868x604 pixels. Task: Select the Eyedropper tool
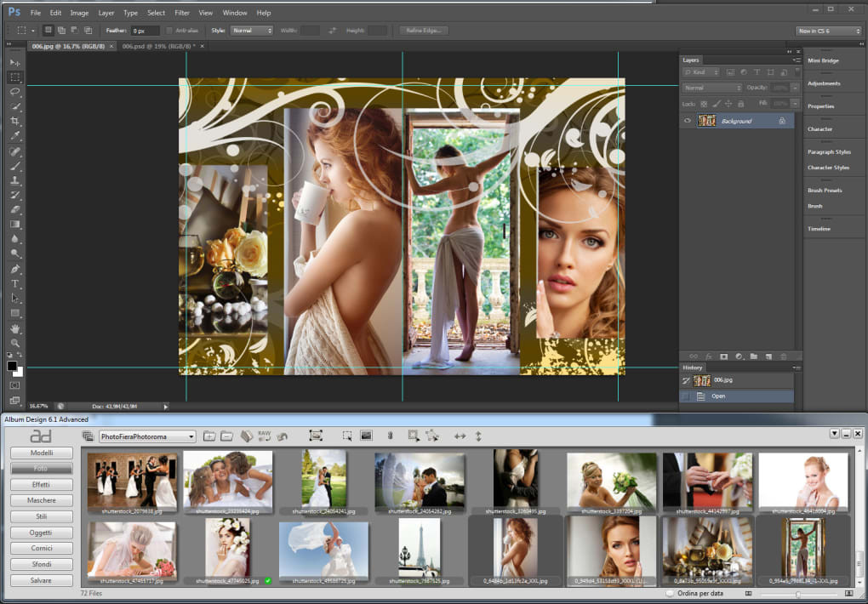tap(14, 135)
